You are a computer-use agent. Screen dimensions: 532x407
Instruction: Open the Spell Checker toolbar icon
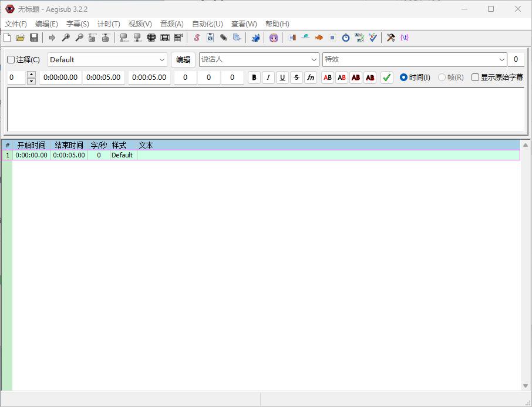(x=373, y=38)
